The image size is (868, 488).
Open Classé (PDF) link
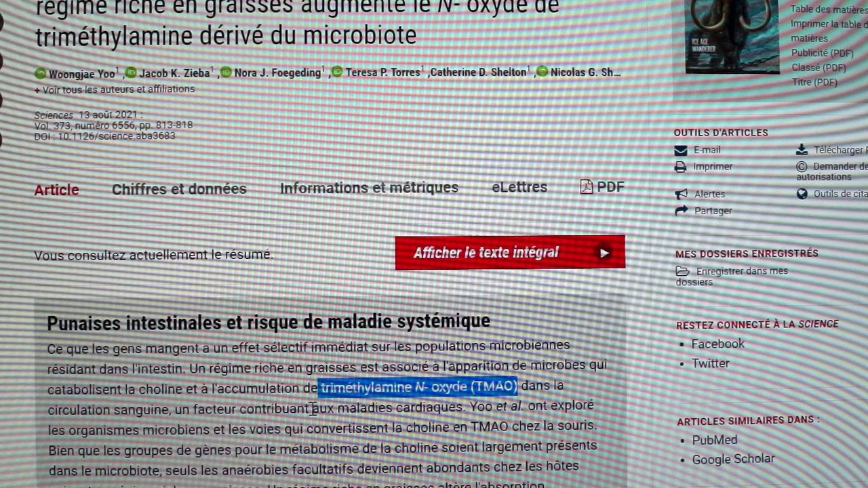tap(818, 68)
